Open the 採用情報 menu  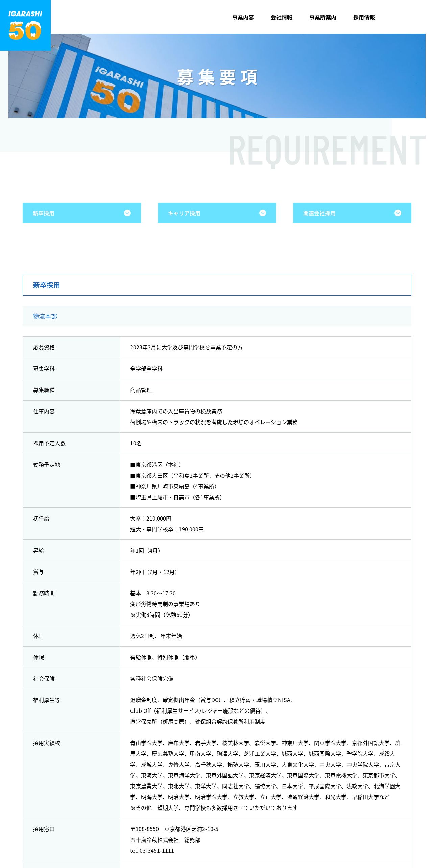364,17
